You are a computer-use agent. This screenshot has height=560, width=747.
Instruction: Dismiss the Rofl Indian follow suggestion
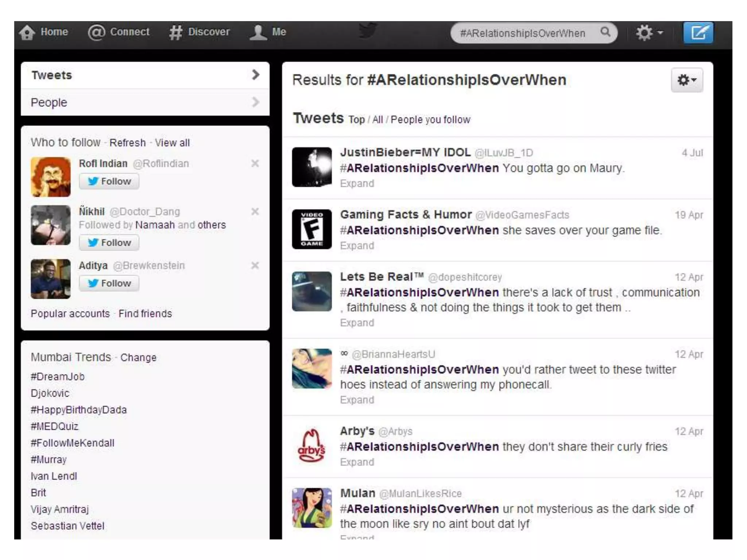click(255, 163)
